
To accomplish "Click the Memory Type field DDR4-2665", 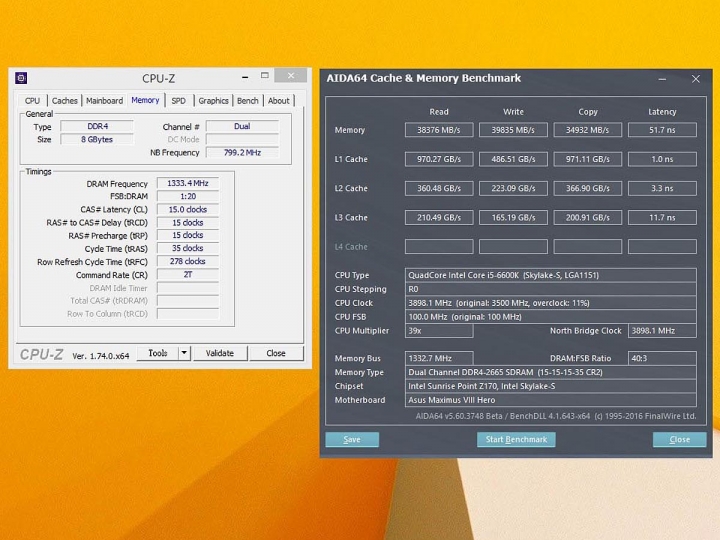I will pyautogui.click(x=551, y=372).
